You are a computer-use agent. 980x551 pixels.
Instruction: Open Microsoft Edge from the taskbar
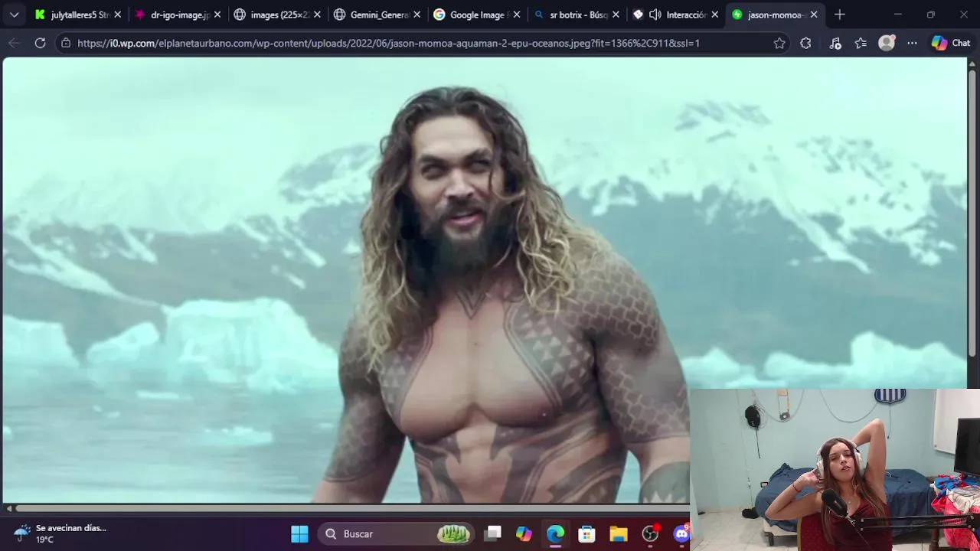(555, 533)
